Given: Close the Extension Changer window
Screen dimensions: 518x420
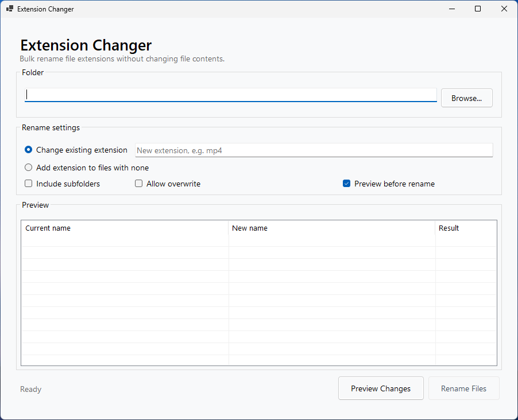Looking at the screenshot, I should tap(504, 9).
